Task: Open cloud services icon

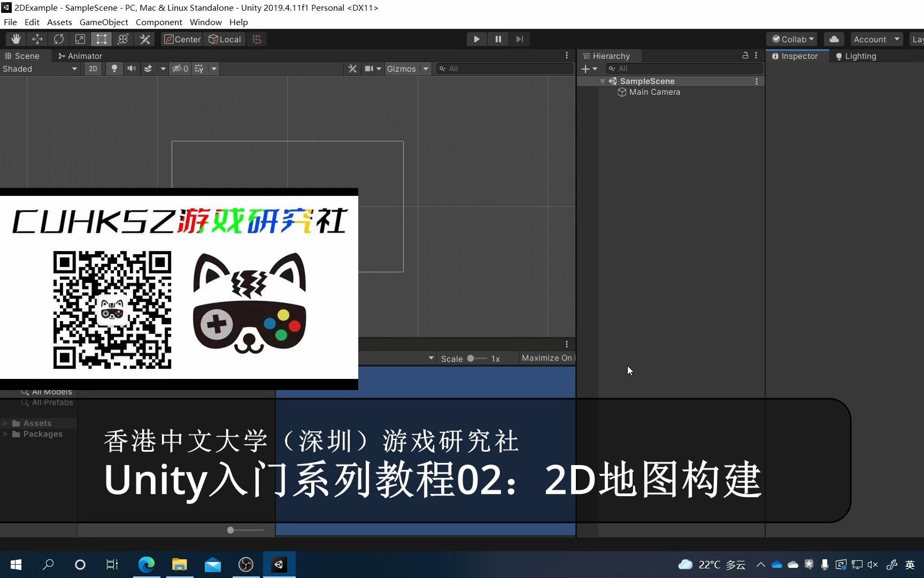Action: (x=834, y=39)
